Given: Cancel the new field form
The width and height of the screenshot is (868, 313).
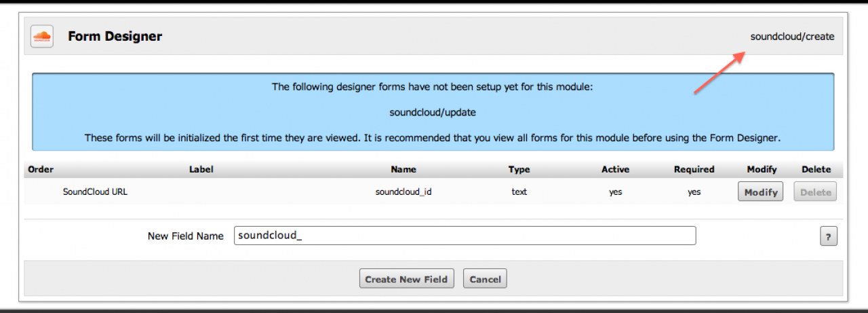Looking at the screenshot, I should point(485,279).
